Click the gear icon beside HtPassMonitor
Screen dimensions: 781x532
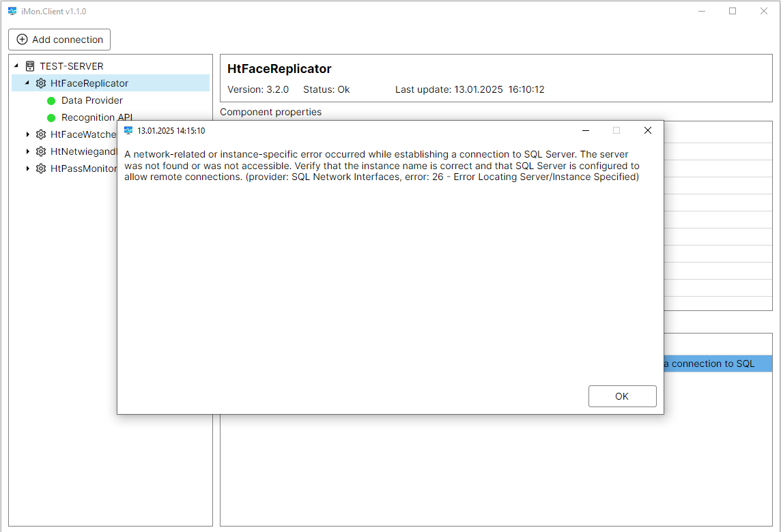[x=41, y=168]
